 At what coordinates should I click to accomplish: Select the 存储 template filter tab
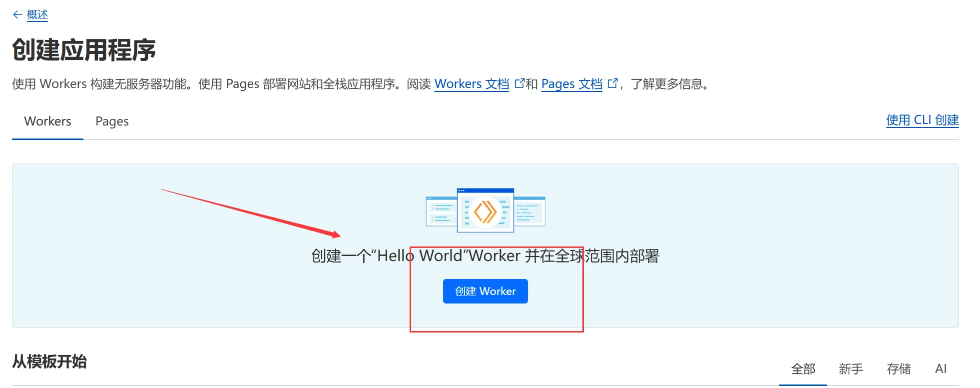[x=899, y=369]
